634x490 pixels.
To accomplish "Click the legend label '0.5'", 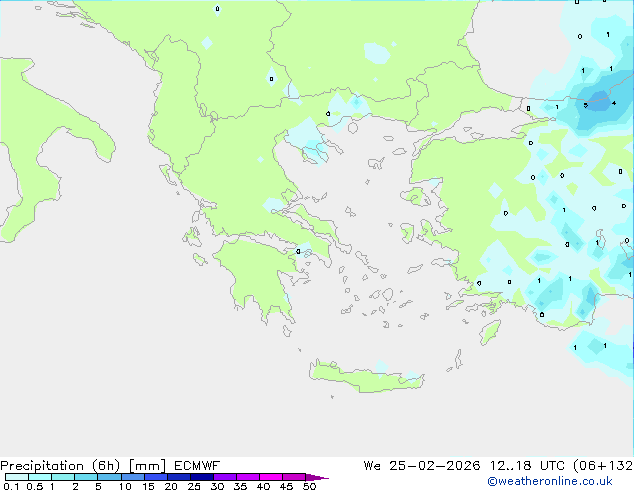I will tap(35, 486).
